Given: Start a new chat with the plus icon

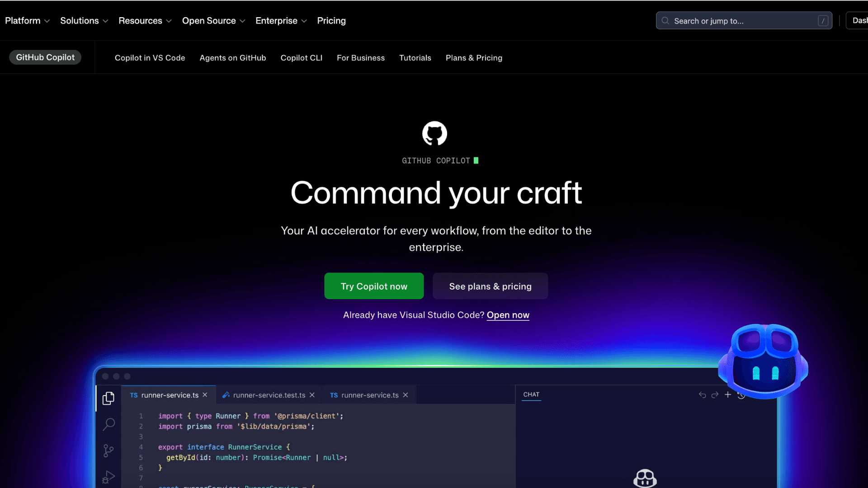Looking at the screenshot, I should pos(728,394).
